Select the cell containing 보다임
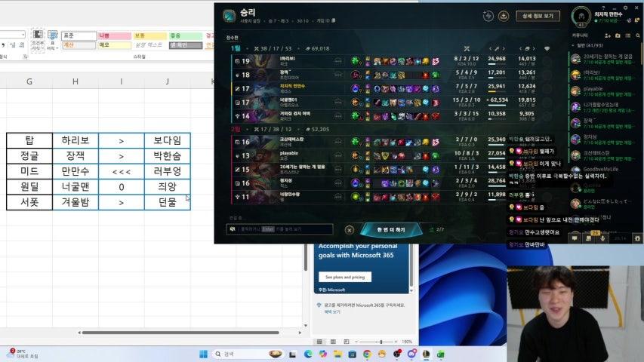The image size is (644, 362). point(167,140)
